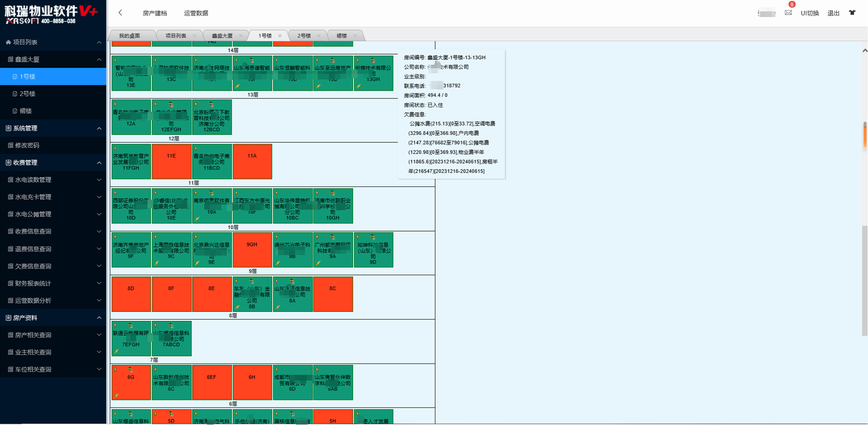
Task: Close the 项目列表 tab with its X
Action: [194, 36]
